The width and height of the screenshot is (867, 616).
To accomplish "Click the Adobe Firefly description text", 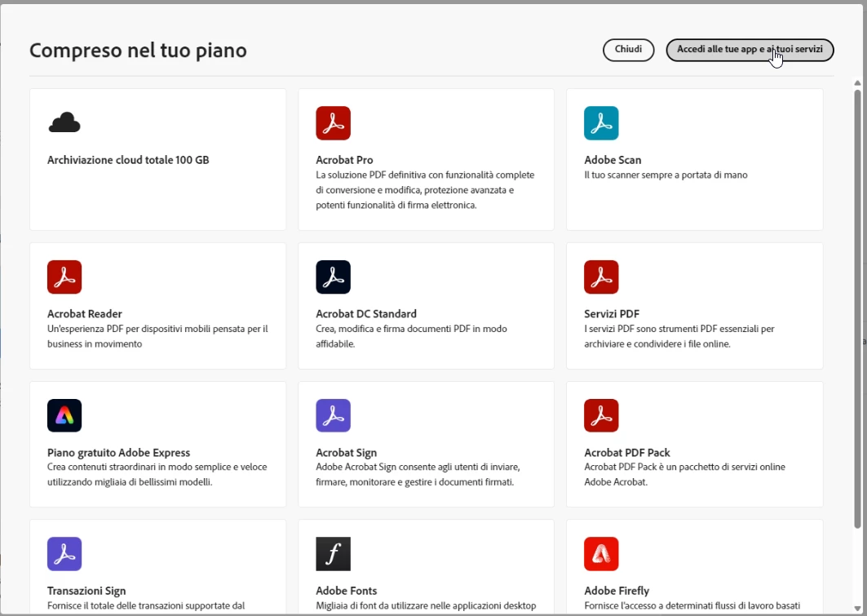I will pos(692,605).
